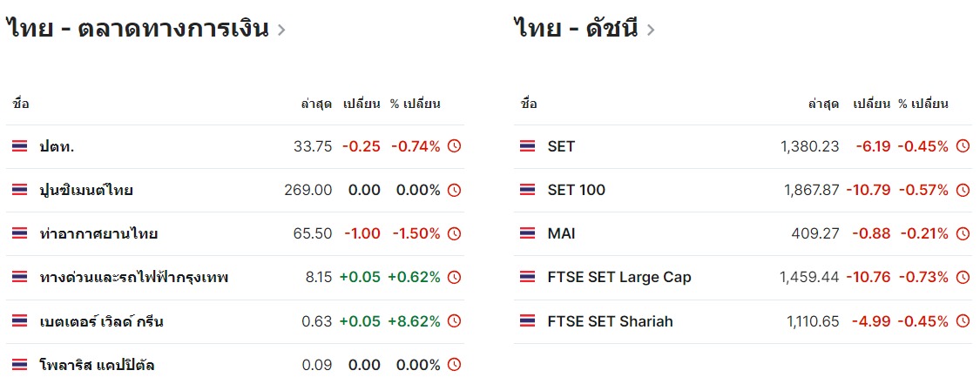Open the FTSE SET Large Cap link

619,277
